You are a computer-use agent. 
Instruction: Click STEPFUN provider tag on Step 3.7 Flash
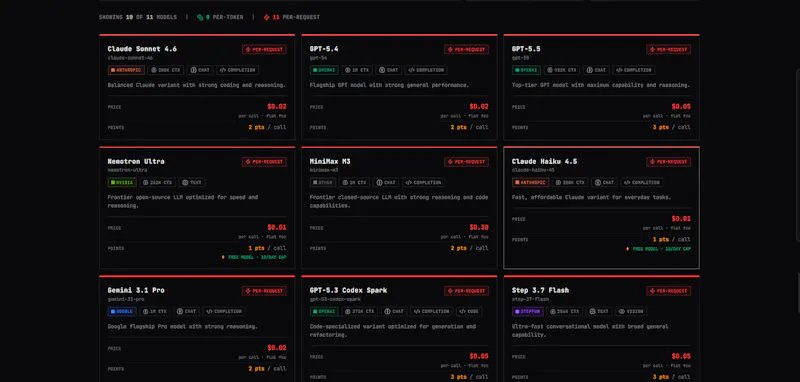(x=528, y=311)
